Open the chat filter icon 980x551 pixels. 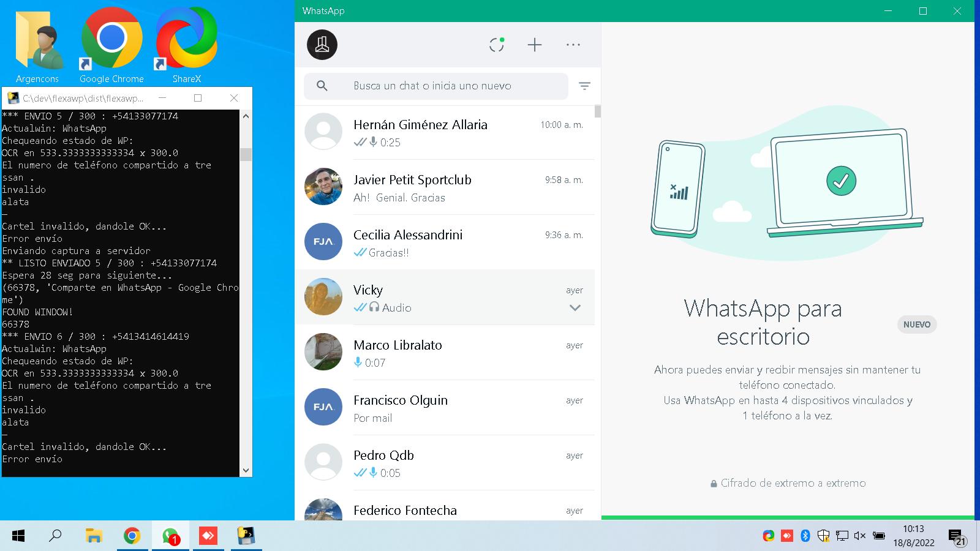tap(585, 86)
